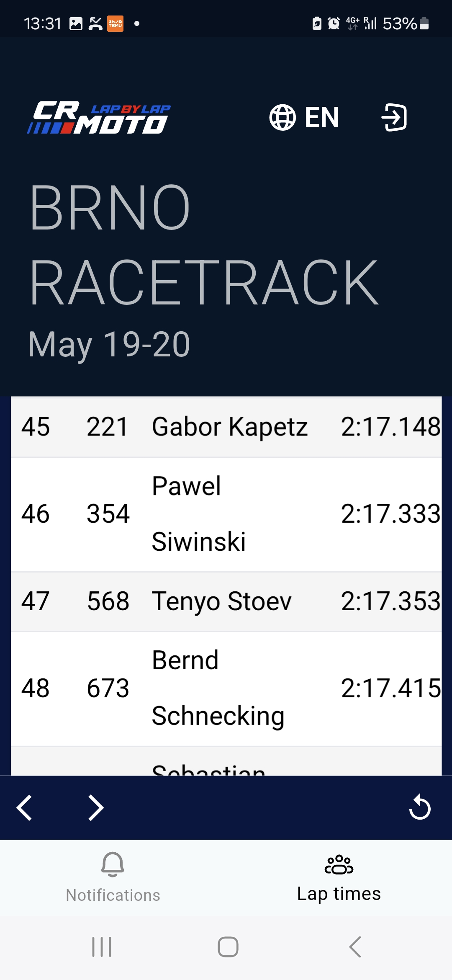This screenshot has width=452, height=980.
Task: Open Tenyo Stoev lap entry
Action: pos(226,601)
